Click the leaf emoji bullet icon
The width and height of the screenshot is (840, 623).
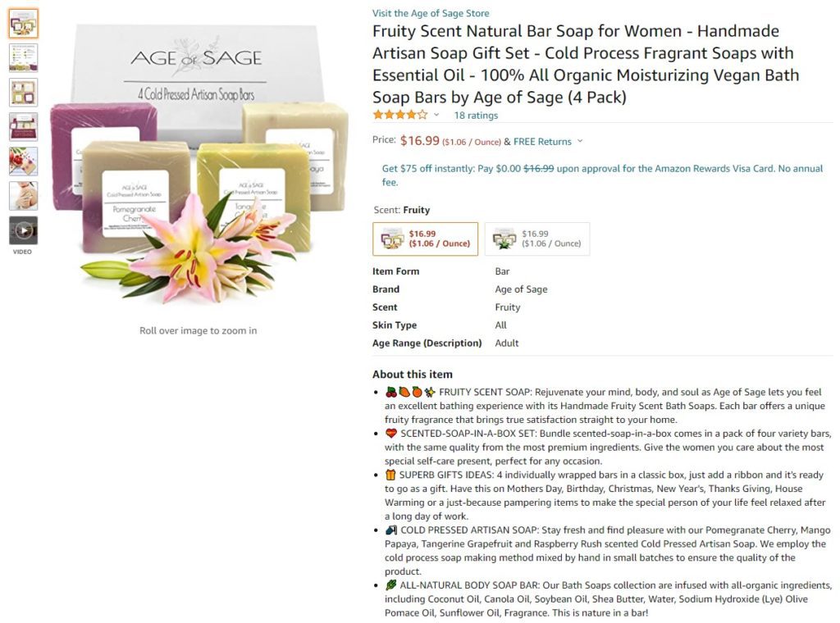pyautogui.click(x=391, y=585)
